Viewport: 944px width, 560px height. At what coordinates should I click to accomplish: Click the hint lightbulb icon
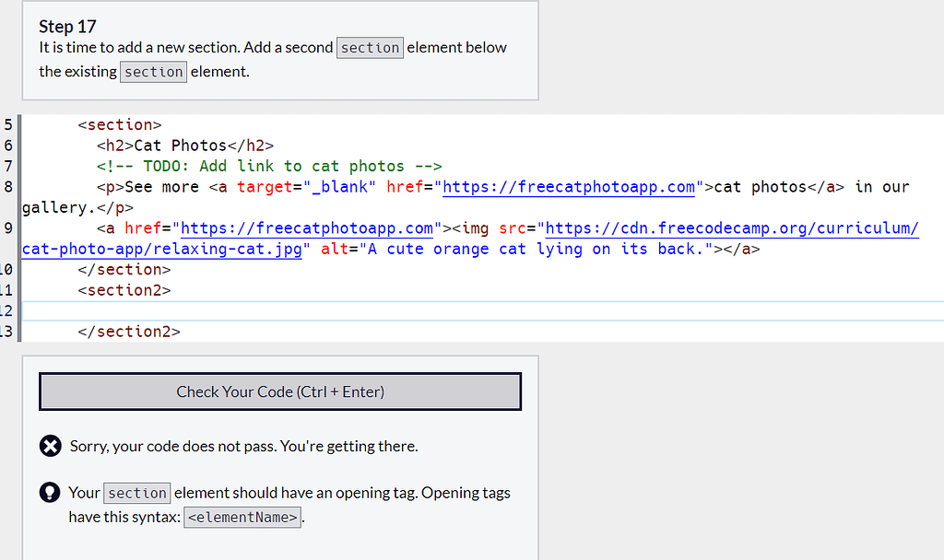pos(51,493)
